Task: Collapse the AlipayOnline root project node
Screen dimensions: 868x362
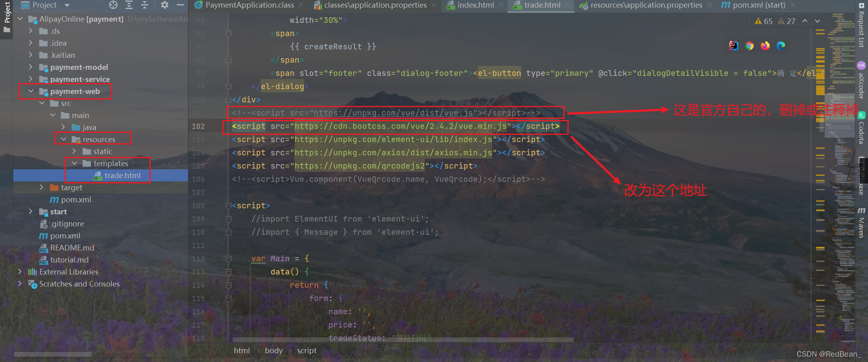Action: click(x=20, y=19)
